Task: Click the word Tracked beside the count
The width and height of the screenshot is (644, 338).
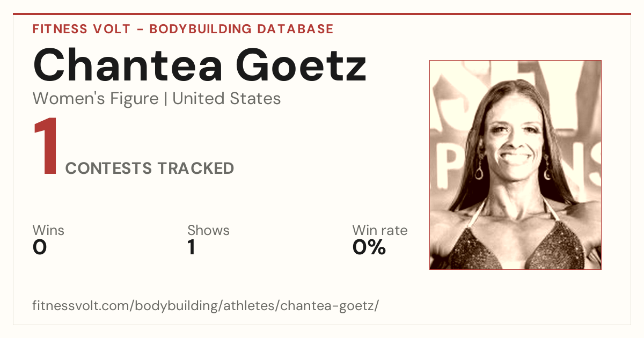Action: pos(195,168)
